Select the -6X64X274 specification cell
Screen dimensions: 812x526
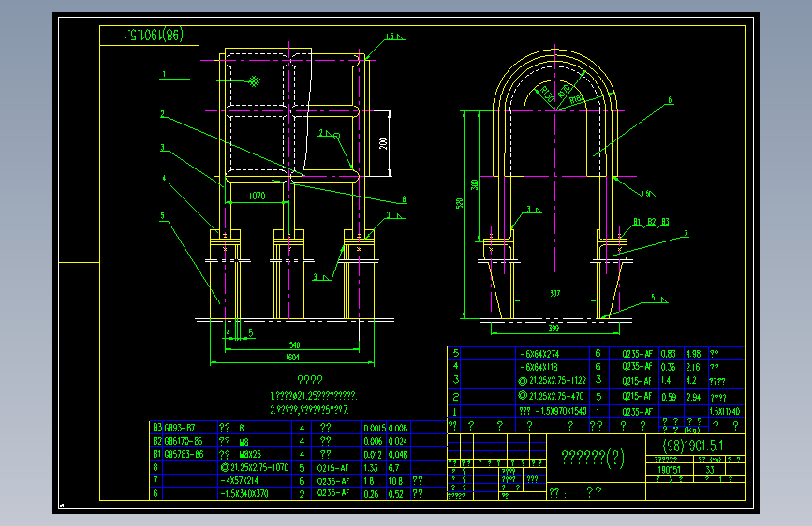point(539,354)
